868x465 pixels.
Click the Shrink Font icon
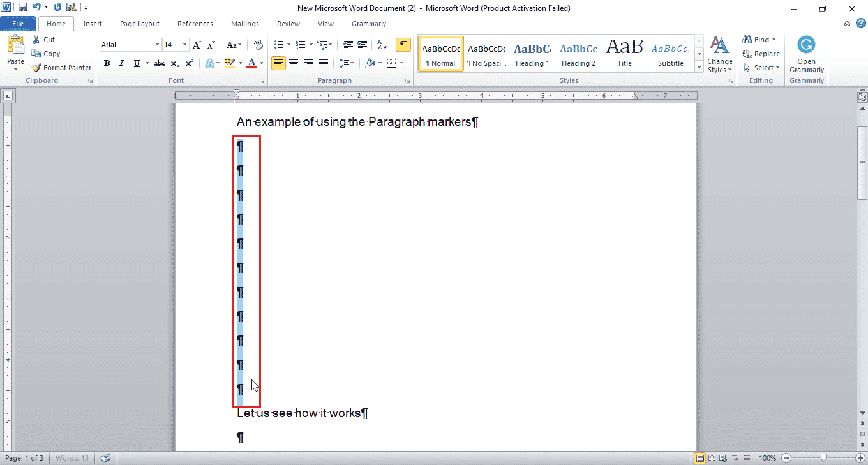pos(212,45)
